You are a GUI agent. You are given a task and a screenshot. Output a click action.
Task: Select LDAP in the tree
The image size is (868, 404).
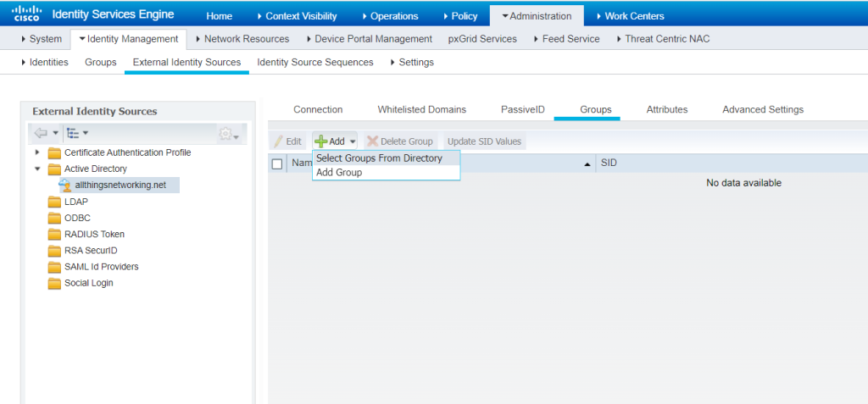point(75,202)
